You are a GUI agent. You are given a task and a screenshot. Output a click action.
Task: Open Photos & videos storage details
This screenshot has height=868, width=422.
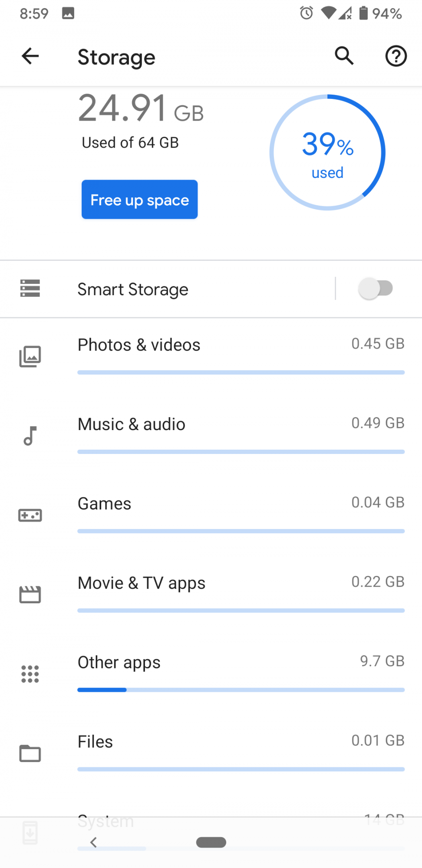pyautogui.click(x=139, y=345)
